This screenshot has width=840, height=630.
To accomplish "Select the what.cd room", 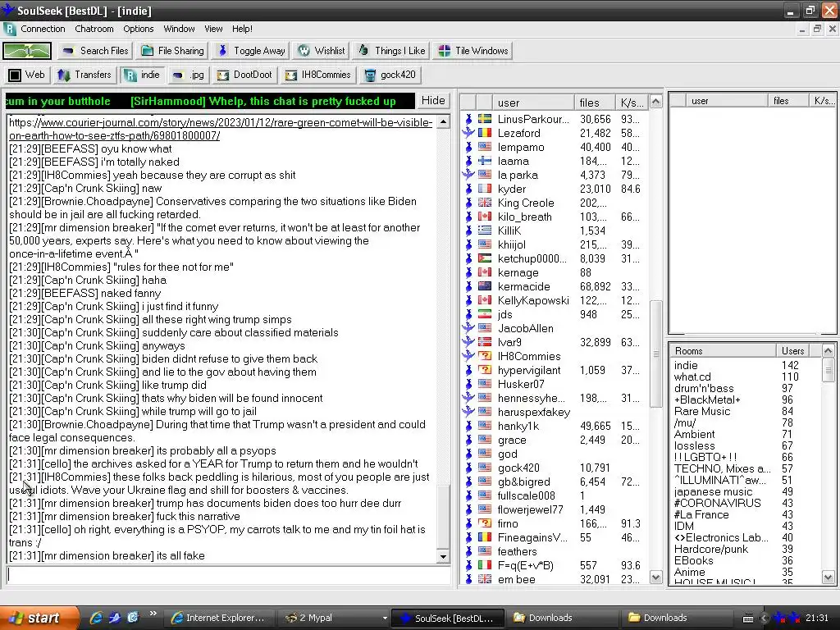I will [692, 377].
